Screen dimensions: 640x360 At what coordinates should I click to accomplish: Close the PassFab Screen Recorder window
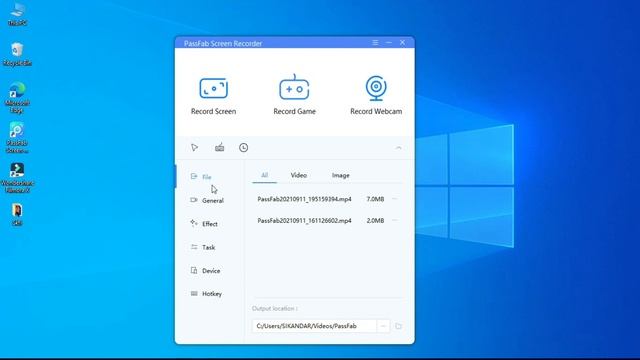coord(402,42)
